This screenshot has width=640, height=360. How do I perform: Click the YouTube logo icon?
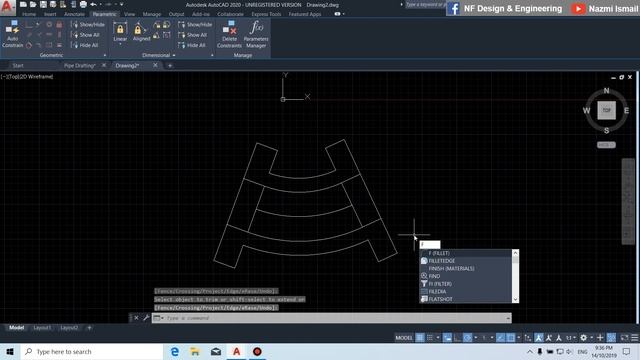click(578, 9)
